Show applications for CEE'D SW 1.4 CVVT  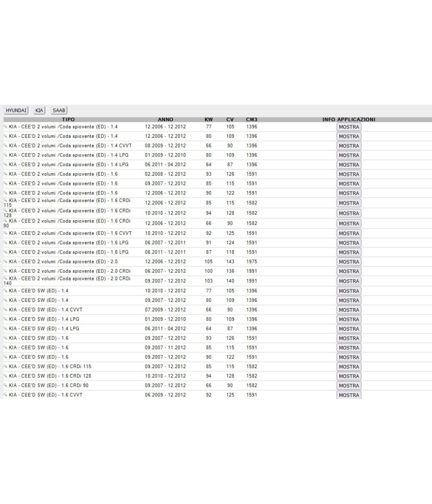point(349,310)
